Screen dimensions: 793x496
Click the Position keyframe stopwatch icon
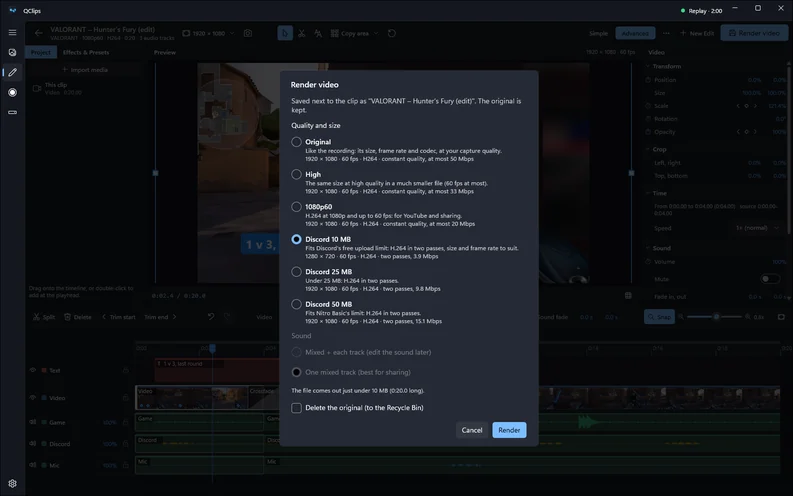[648, 80]
